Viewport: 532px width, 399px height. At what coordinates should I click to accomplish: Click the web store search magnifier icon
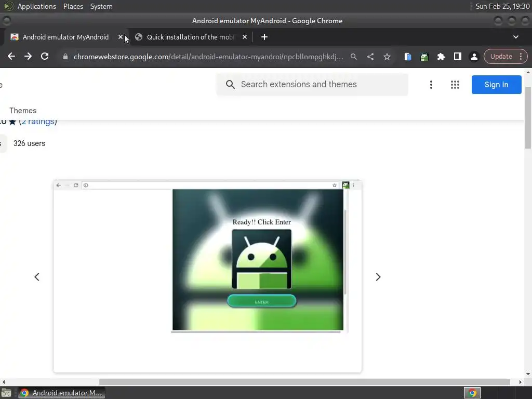pos(230,85)
